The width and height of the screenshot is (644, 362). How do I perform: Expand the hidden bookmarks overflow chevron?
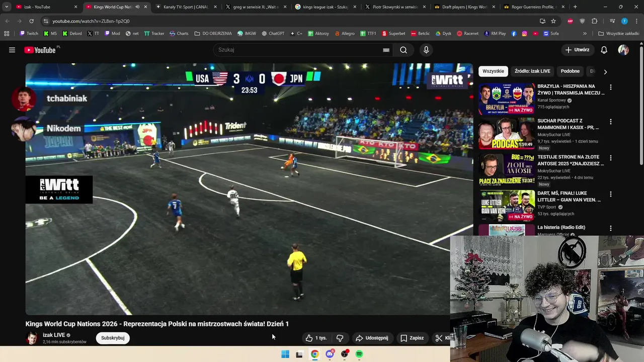pos(585,34)
